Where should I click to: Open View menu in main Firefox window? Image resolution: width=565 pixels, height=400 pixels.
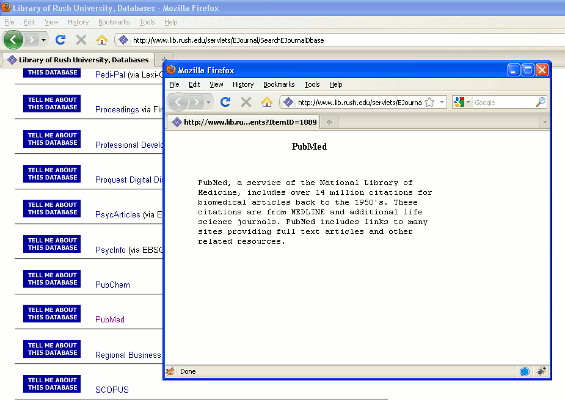[51, 22]
